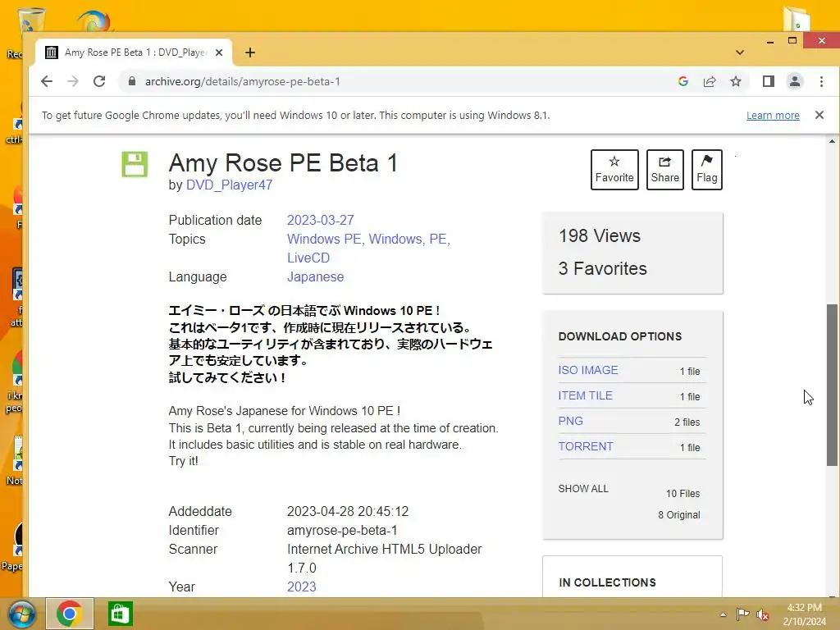Click the scrollbar up arrow
The height and width of the screenshot is (630, 840).
tap(832, 141)
